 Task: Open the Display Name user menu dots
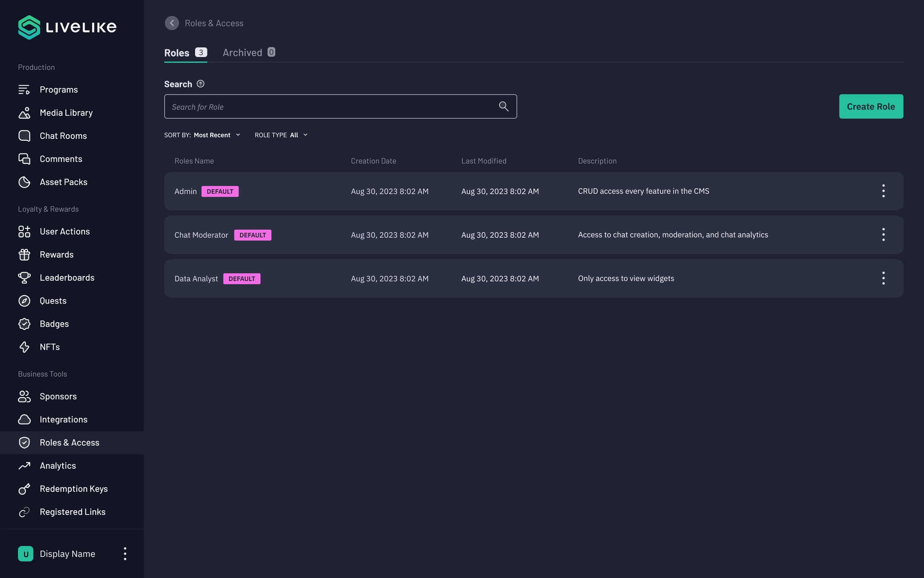click(x=125, y=554)
